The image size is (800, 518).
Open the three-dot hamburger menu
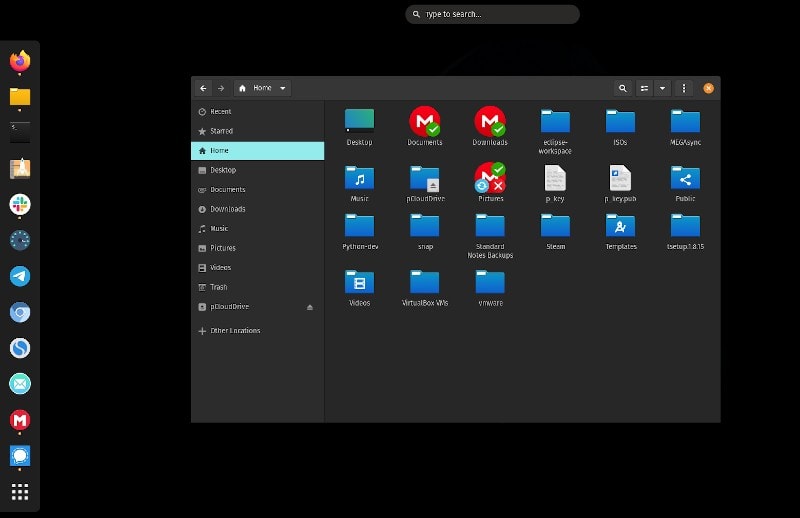tap(684, 88)
